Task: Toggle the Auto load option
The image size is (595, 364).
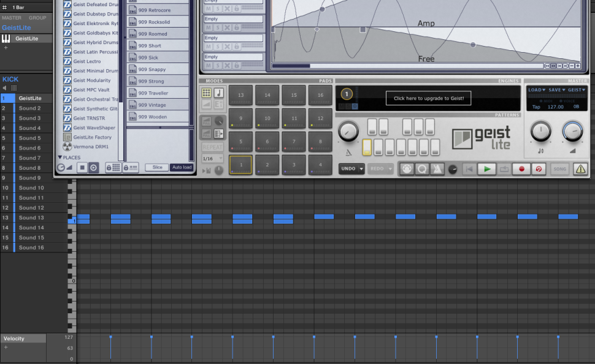Action: click(182, 167)
